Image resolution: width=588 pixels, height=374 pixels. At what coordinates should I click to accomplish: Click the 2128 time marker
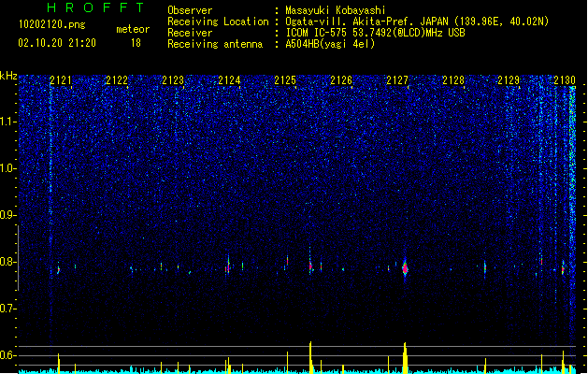[x=453, y=80]
